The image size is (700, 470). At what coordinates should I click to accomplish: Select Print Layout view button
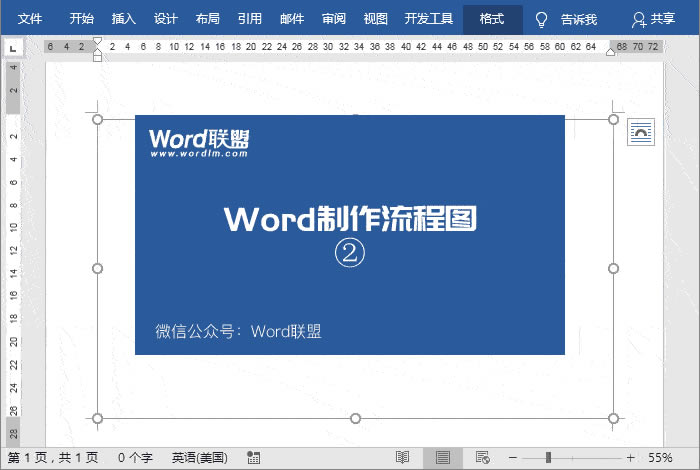pyautogui.click(x=441, y=457)
